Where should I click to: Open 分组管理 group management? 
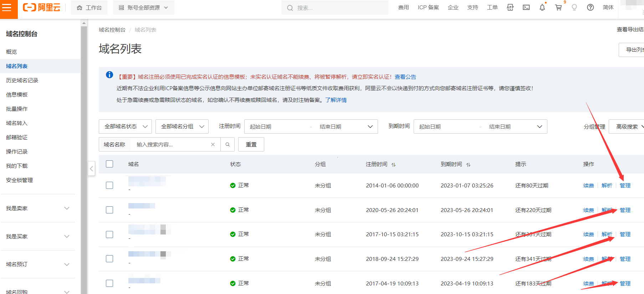coord(594,127)
